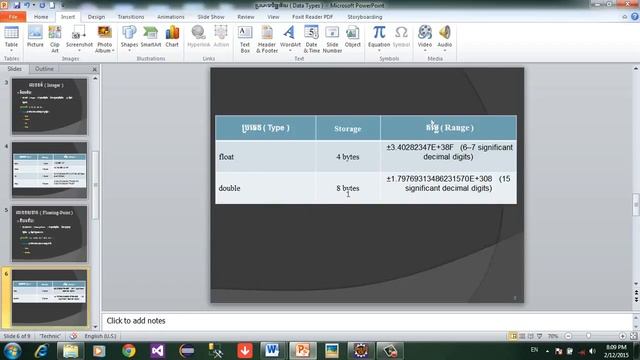Open the Storyboarding tab
640x360 pixels.
click(x=364, y=17)
